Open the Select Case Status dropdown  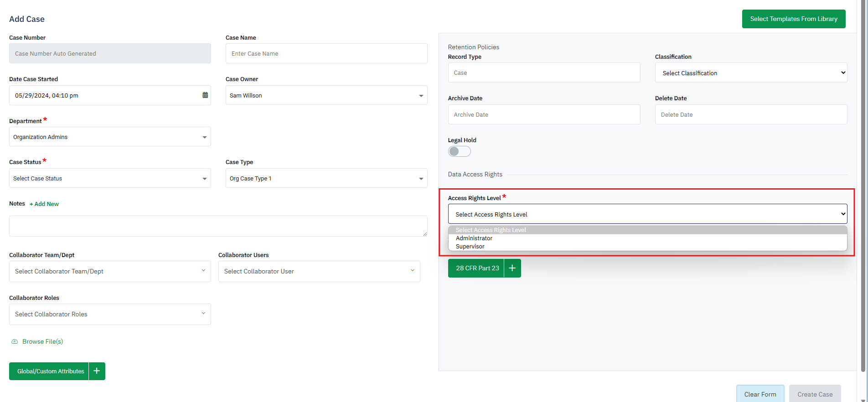point(110,178)
